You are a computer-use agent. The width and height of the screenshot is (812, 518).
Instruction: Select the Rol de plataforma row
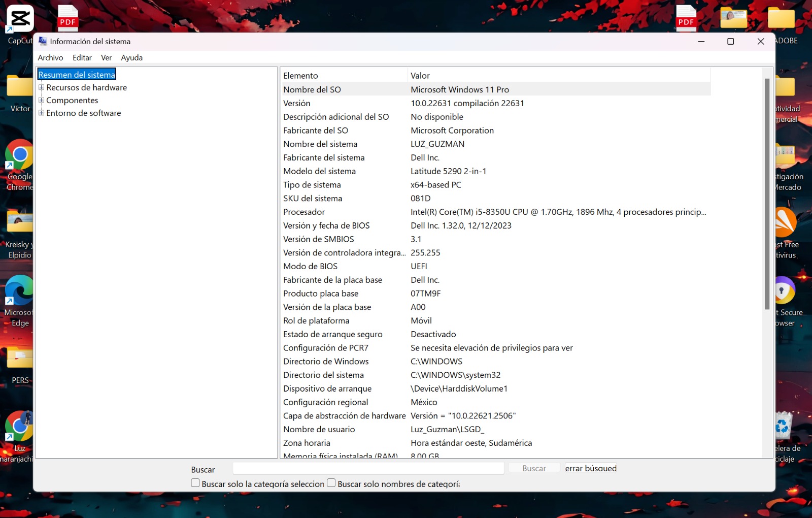point(496,320)
